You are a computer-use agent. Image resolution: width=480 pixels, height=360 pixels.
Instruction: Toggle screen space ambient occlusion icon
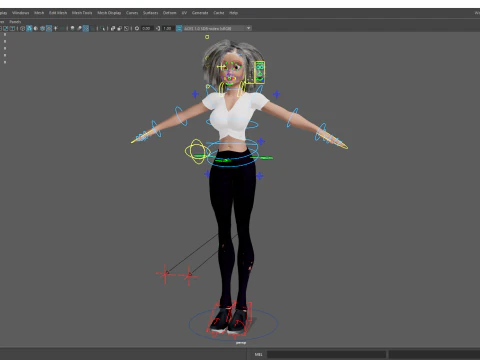coord(72,28)
